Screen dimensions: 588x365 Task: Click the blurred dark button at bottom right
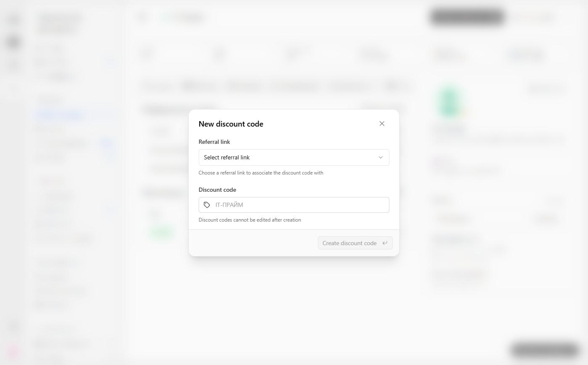[545, 350]
